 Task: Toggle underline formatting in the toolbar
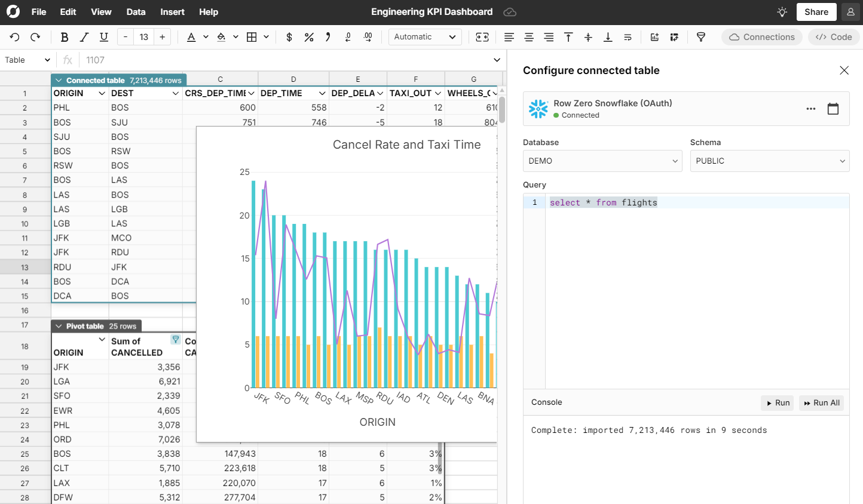[x=103, y=36]
